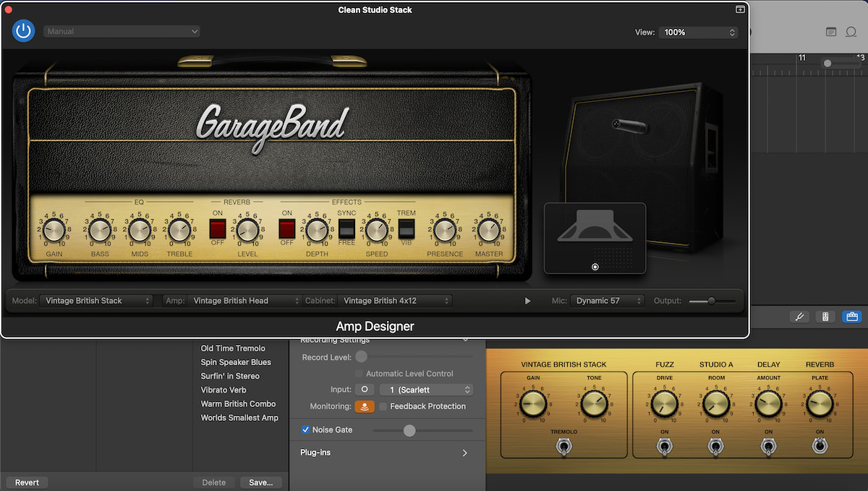Screen dimensions: 868x491
Task: Click the TREBLE knob on amp head
Action: [179, 231]
